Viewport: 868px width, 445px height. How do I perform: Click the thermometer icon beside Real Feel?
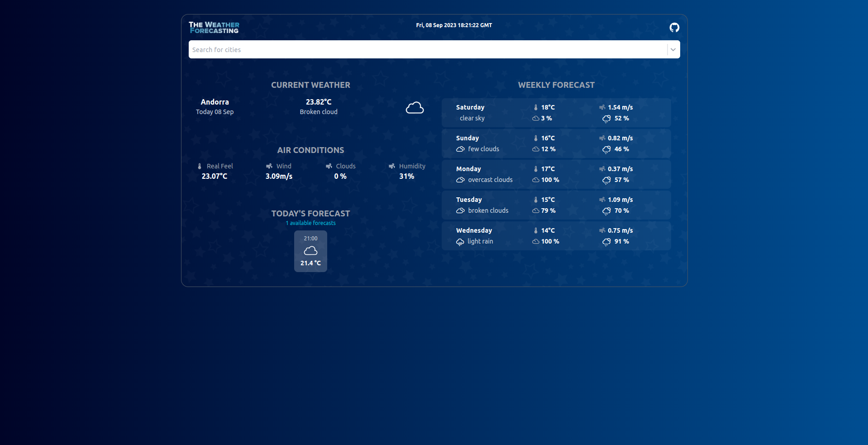click(x=200, y=166)
